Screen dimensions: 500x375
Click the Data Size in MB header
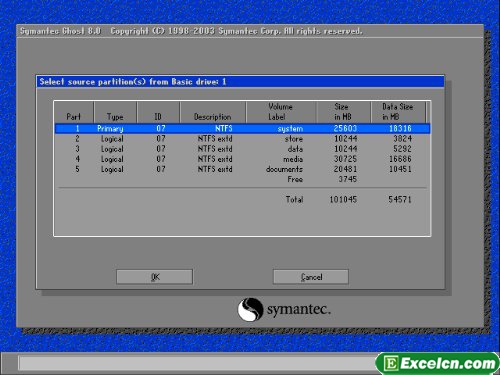tap(398, 112)
